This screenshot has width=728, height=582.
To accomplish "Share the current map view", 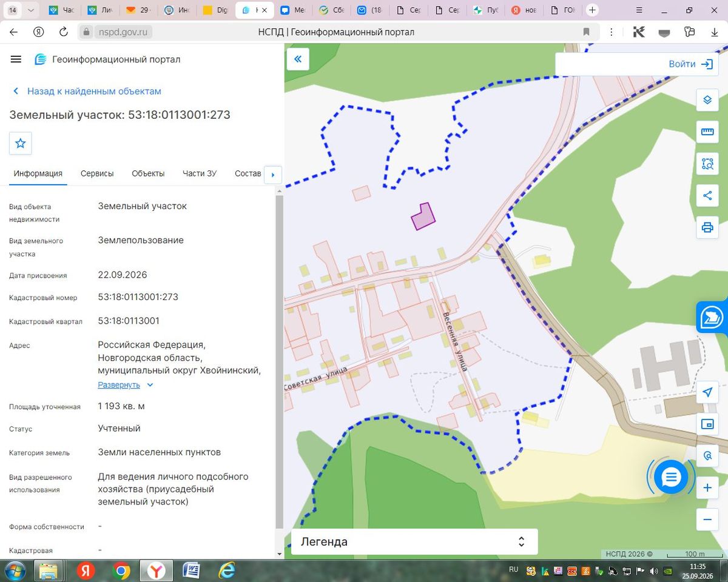I will [707, 195].
